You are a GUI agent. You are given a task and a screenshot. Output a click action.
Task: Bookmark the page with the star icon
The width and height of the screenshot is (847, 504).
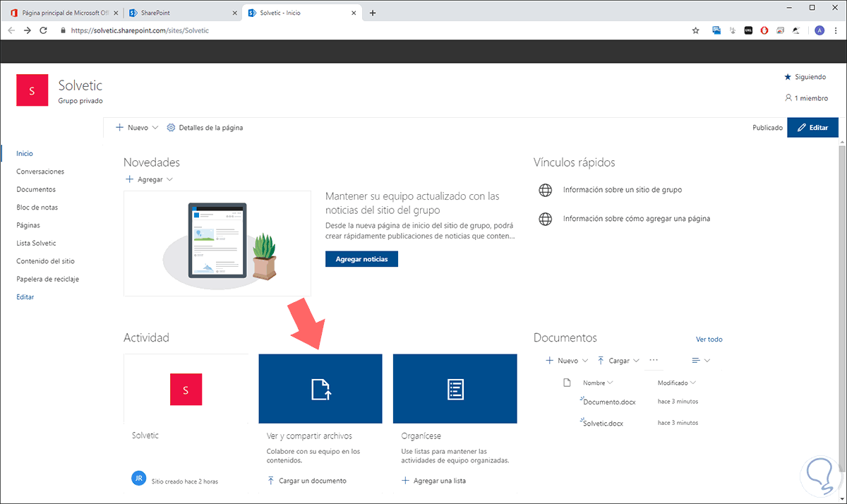tap(695, 30)
